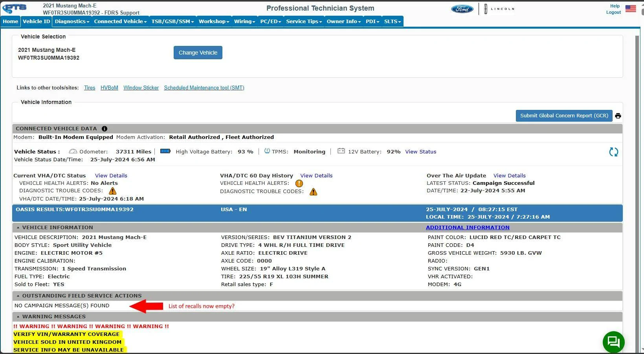Click the PTS logo icon
The image size is (644, 354).
[x=15, y=8]
